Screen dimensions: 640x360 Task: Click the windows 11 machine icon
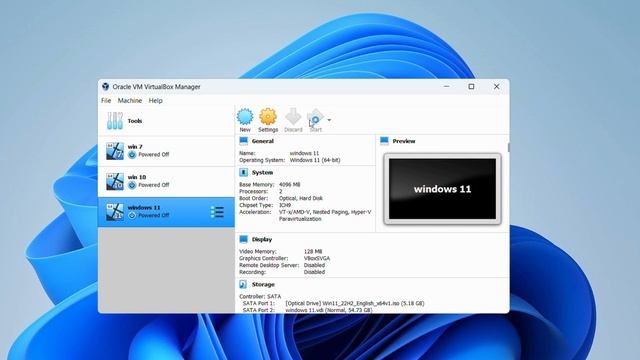pos(115,212)
